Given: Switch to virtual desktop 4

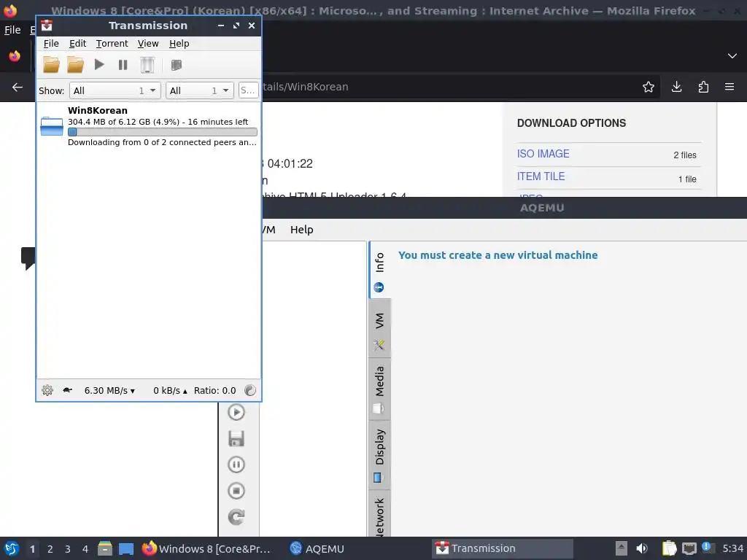Looking at the screenshot, I should coord(85,549).
